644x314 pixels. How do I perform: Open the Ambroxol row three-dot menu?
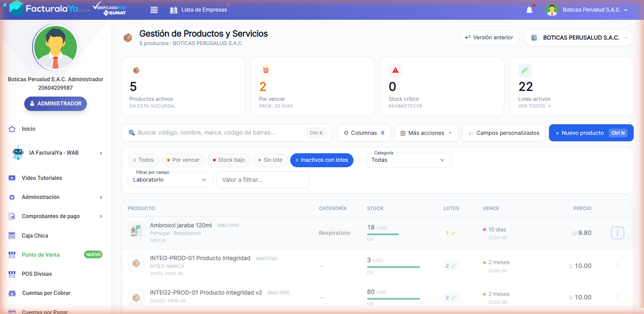[x=617, y=233]
